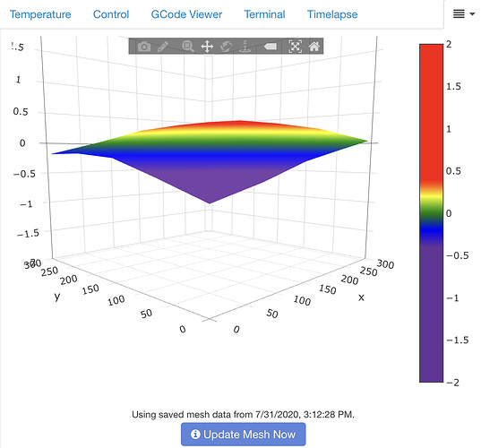Select the turntable rotation tool
Viewport: 481px width, 448px height.
[x=245, y=47]
